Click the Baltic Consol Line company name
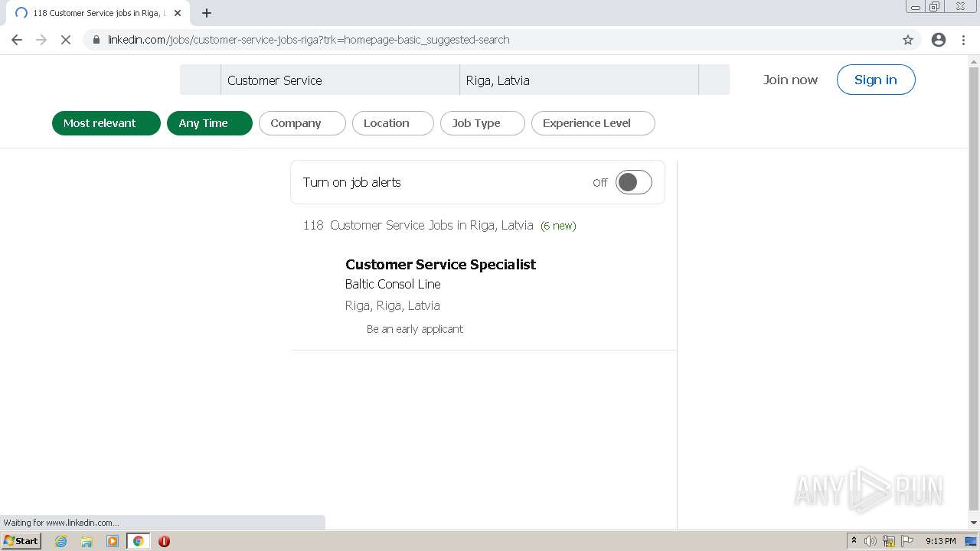Image resolution: width=980 pixels, height=551 pixels. tap(393, 284)
